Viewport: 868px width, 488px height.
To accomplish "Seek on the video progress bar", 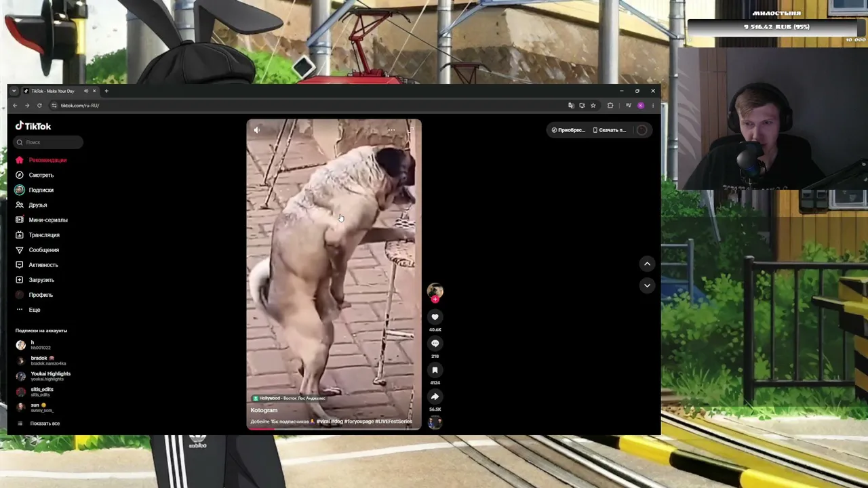I will tap(334, 428).
